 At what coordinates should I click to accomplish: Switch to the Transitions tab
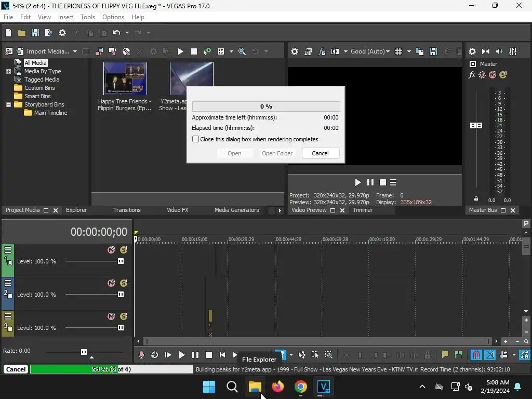(127, 210)
